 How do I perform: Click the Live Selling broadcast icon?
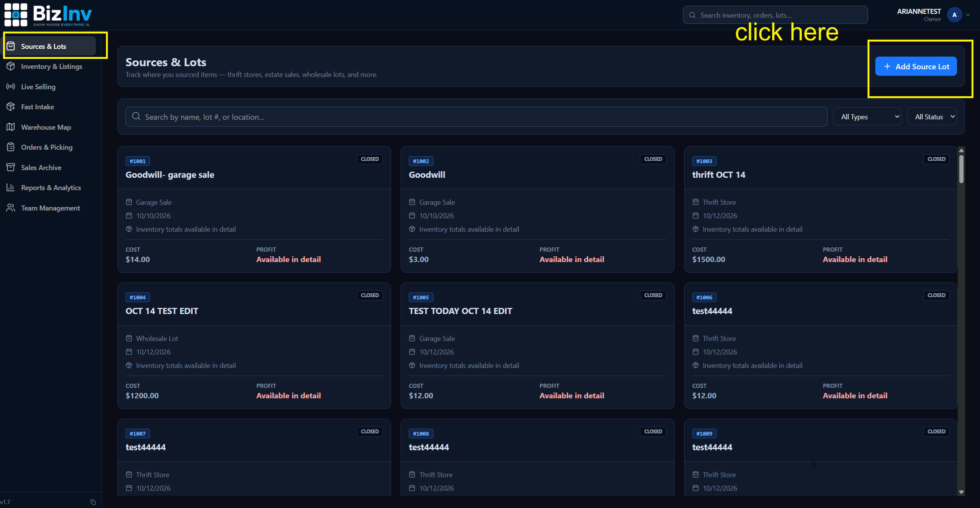tap(11, 87)
